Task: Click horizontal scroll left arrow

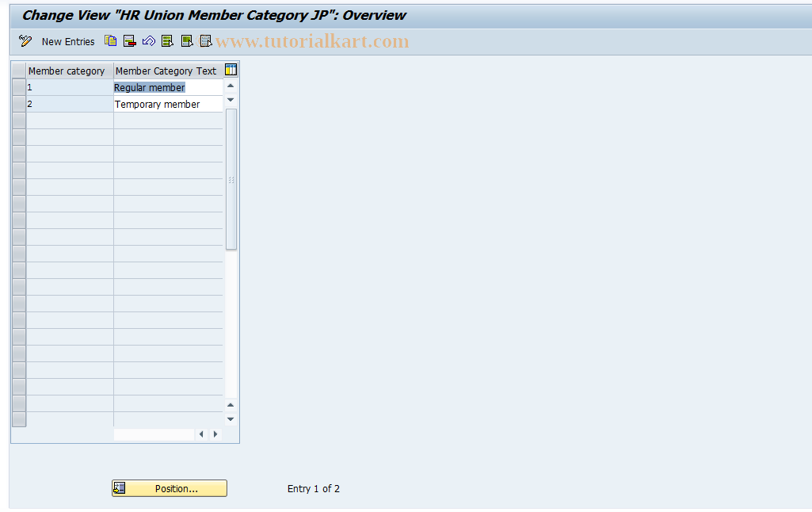Action: 201,434
